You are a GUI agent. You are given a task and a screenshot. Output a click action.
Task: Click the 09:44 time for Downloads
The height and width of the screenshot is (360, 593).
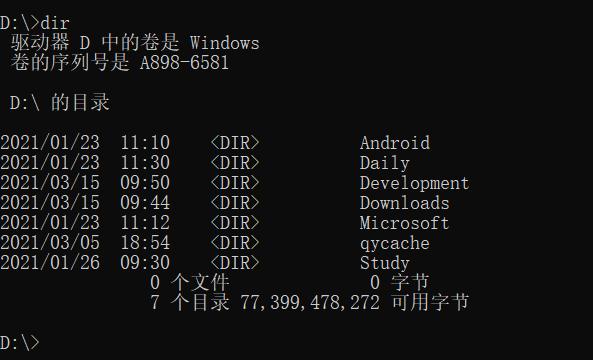click(145, 203)
